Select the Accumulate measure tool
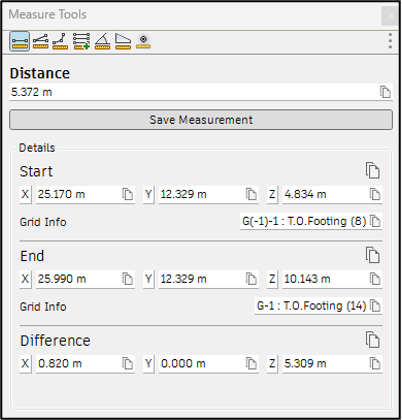 coord(82,41)
